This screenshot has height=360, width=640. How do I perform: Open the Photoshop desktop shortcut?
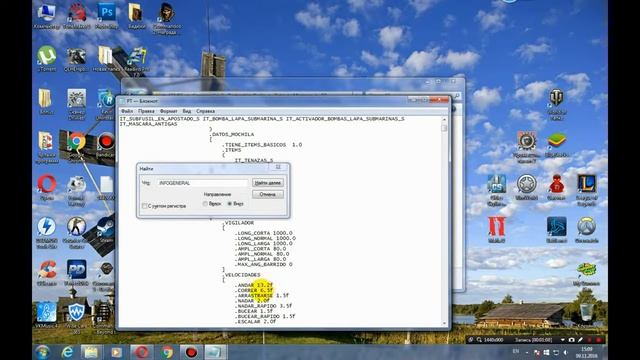click(107, 15)
